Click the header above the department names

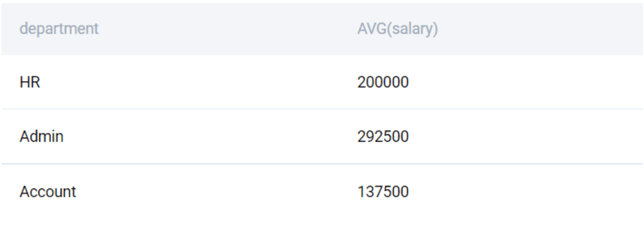[x=59, y=29]
